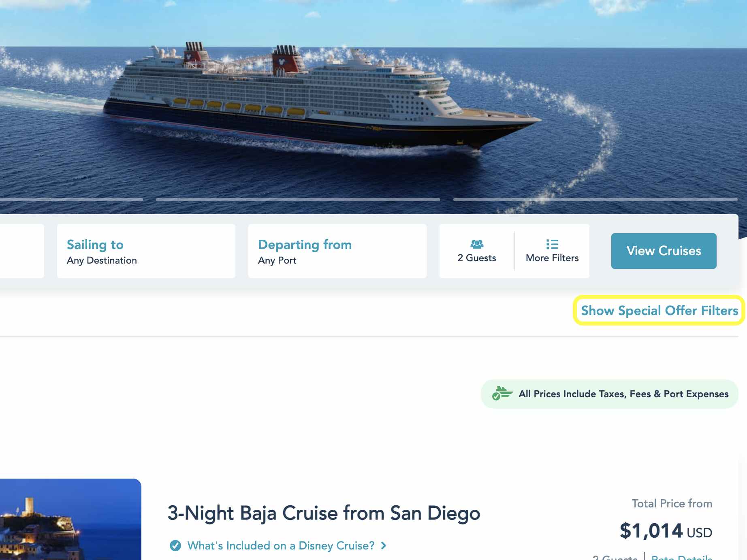Click the Any Destination label
Viewport: 747px width, 560px height.
click(102, 260)
